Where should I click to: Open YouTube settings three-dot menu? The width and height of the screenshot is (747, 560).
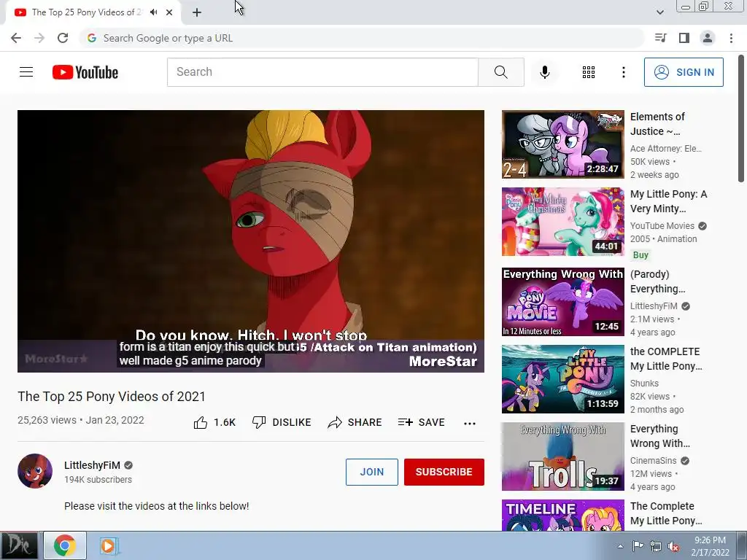tap(623, 72)
